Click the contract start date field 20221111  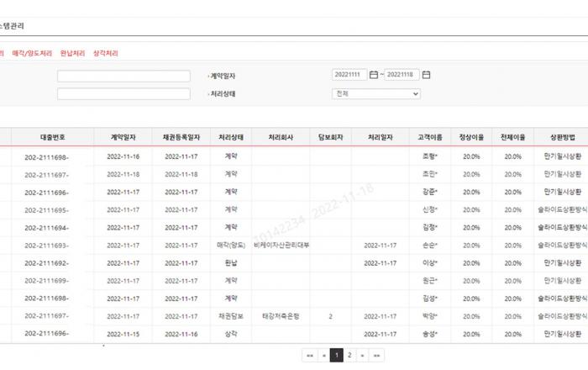point(349,75)
